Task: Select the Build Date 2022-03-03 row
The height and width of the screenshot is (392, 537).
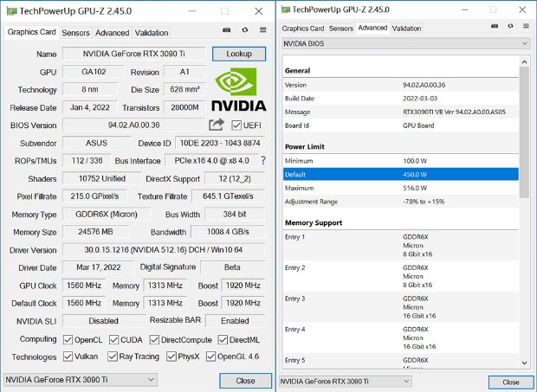Action: [401, 98]
